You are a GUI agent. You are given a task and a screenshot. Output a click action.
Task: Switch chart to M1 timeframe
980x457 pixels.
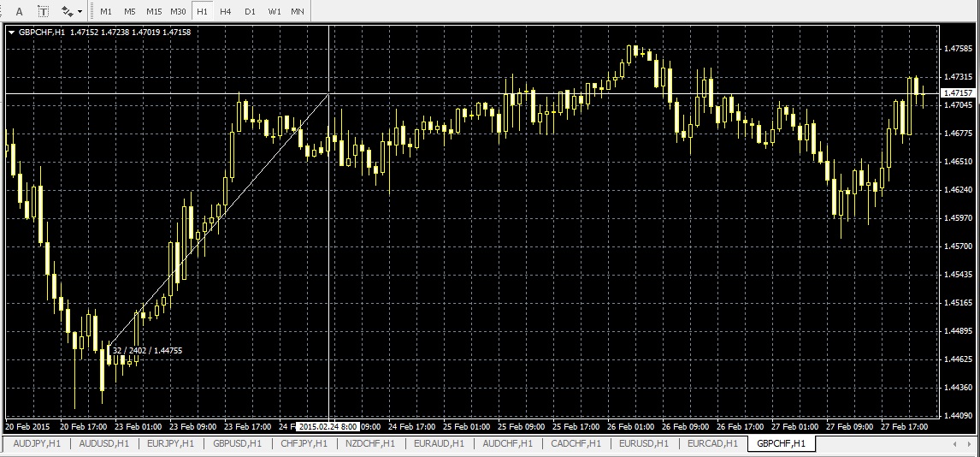[106, 11]
